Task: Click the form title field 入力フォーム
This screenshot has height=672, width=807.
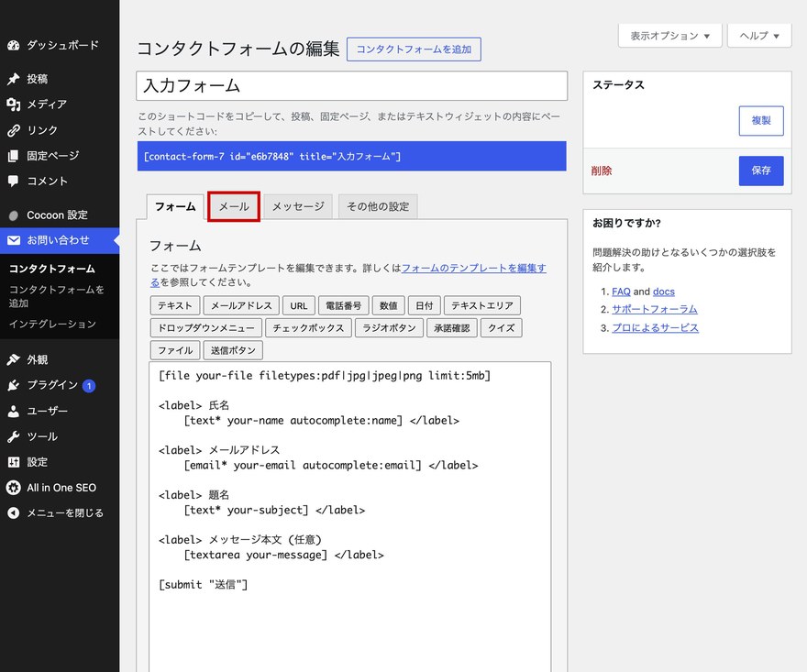Action: [352, 86]
